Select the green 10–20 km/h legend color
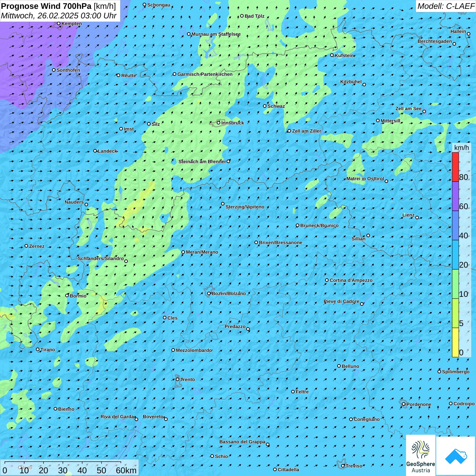Screen dimensions: 476x476 [x=455, y=284]
